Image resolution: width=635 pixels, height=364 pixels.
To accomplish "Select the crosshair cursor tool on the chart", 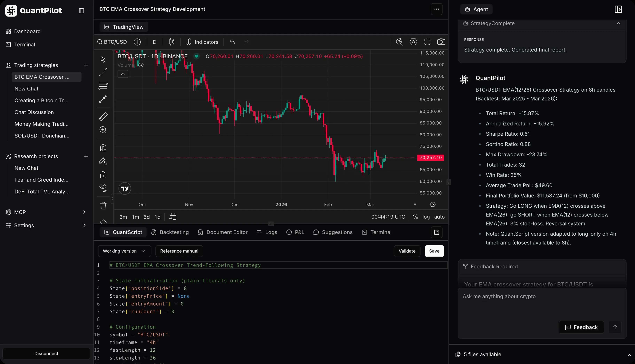I will [x=103, y=59].
